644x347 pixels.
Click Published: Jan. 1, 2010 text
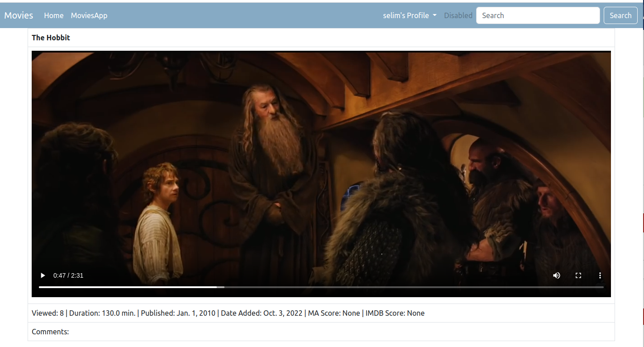click(x=178, y=313)
